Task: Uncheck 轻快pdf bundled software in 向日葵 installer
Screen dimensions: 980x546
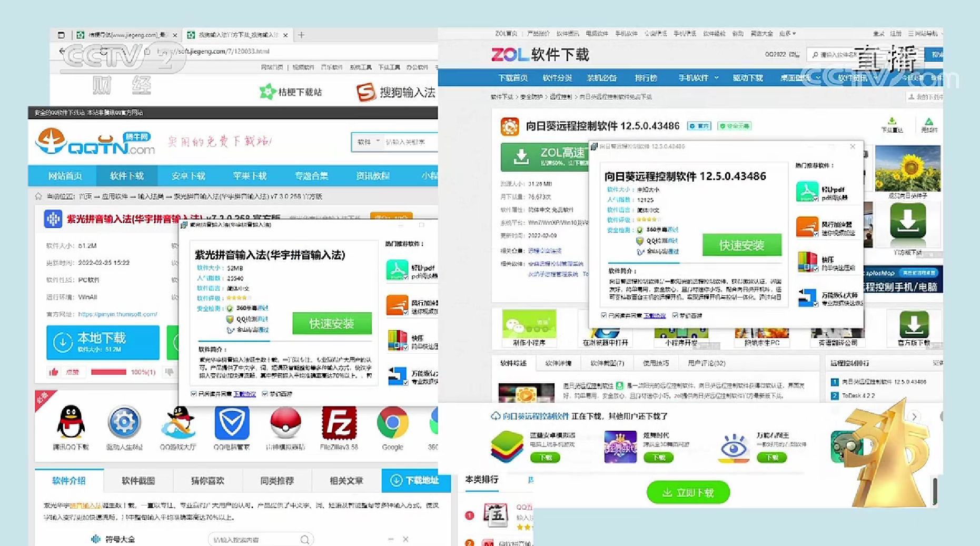Action: (816, 199)
